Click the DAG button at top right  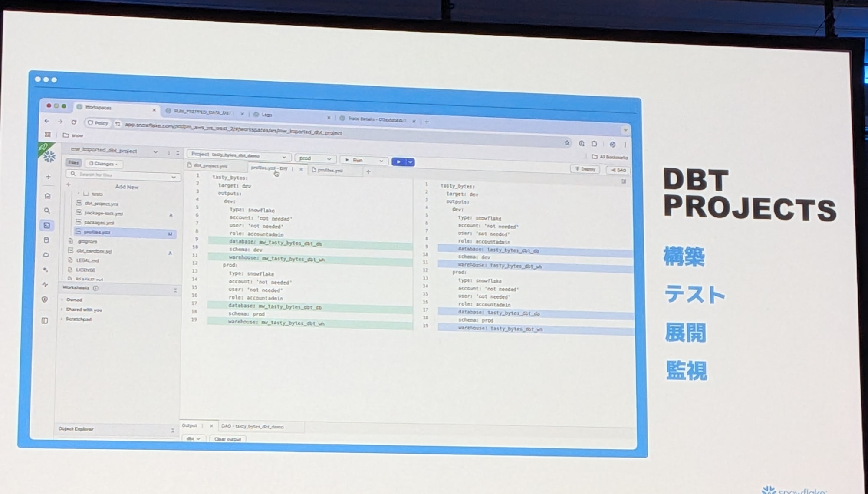click(x=618, y=170)
